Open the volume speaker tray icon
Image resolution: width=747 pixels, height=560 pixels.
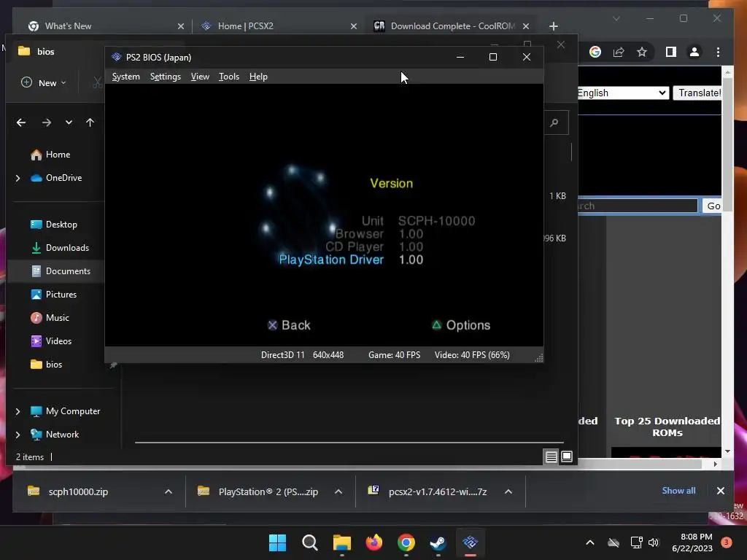654,542
